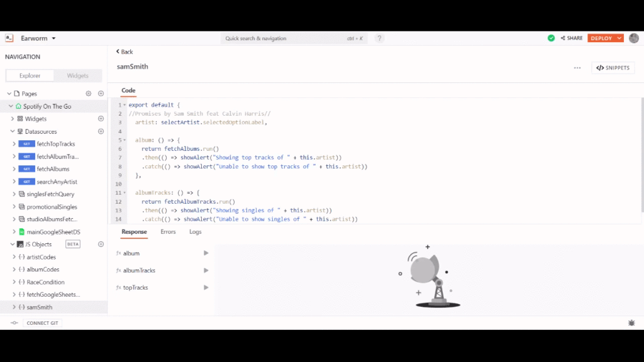Open the user profile avatar
The image size is (644, 362).
[x=634, y=38]
